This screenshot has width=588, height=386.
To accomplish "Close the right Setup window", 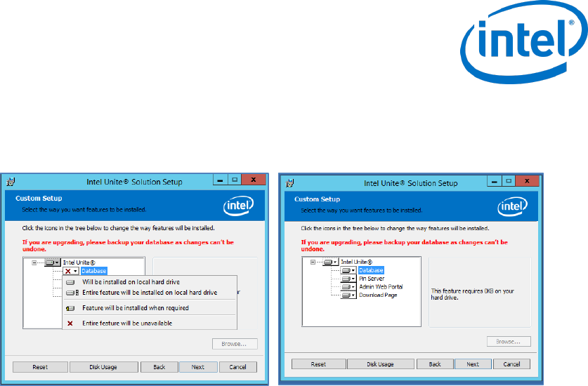I will click(x=527, y=181).
